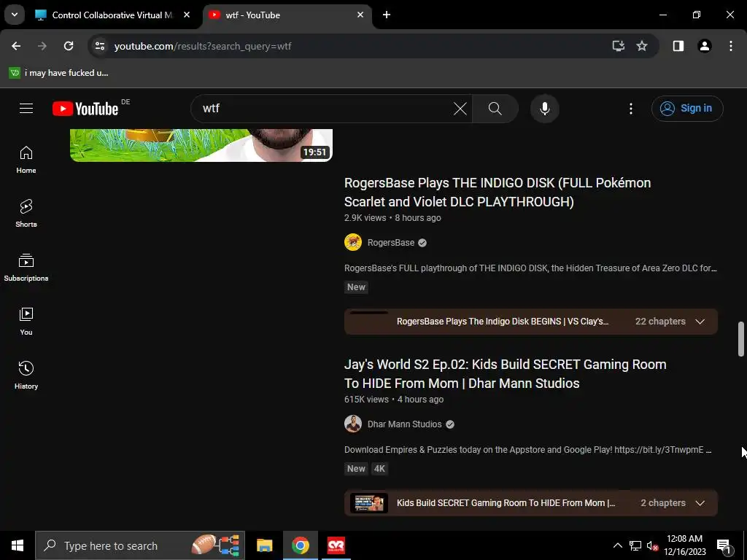Open the notification center icon
The image size is (747, 560).
click(x=724, y=545)
